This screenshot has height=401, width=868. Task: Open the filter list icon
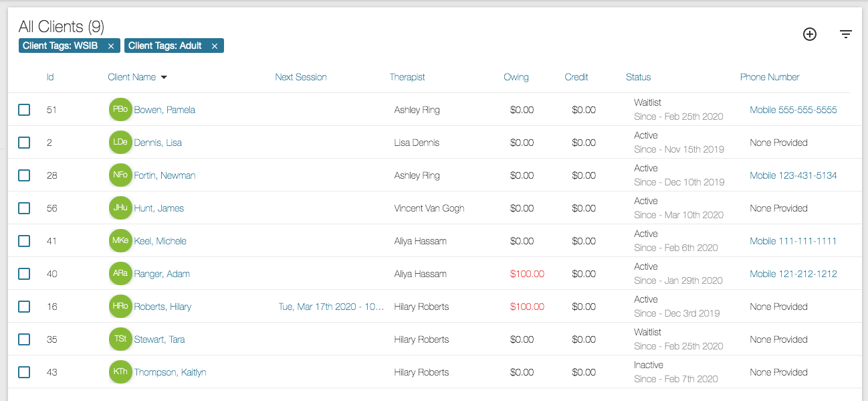846,34
